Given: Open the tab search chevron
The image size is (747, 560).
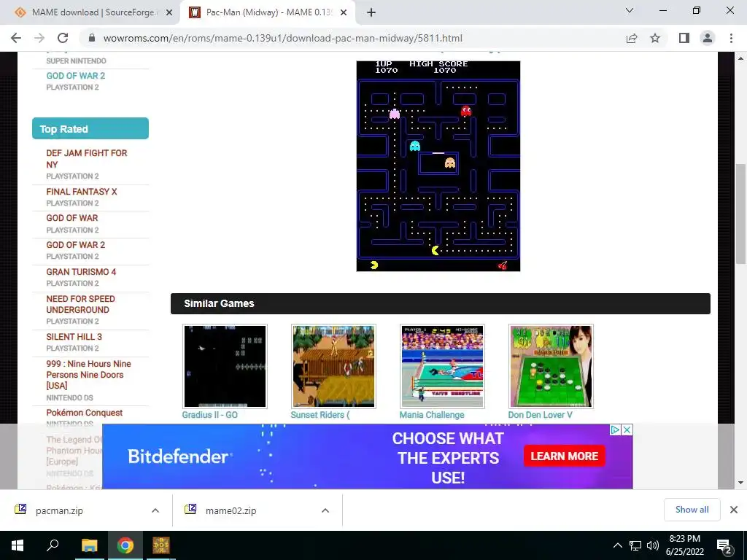Looking at the screenshot, I should 630,10.
